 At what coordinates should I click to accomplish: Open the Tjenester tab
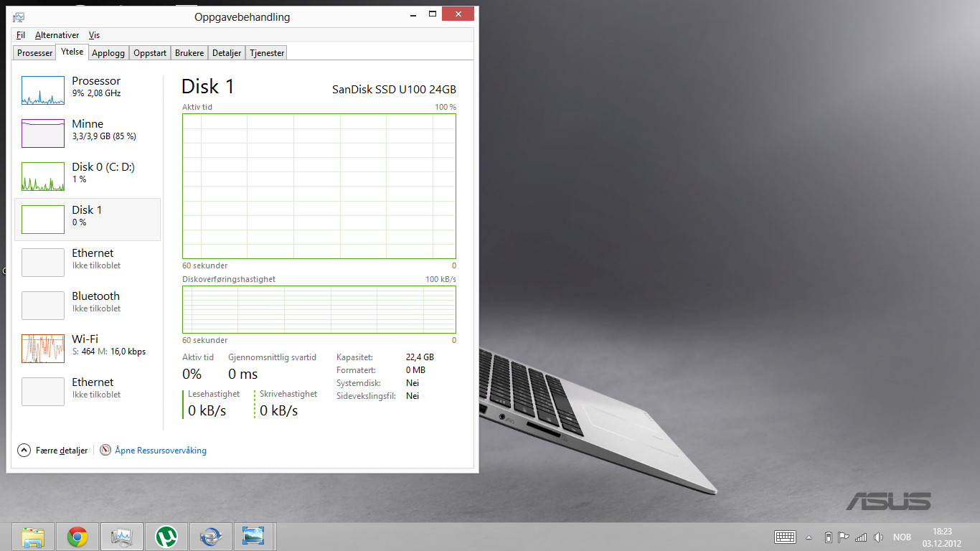pyautogui.click(x=267, y=53)
